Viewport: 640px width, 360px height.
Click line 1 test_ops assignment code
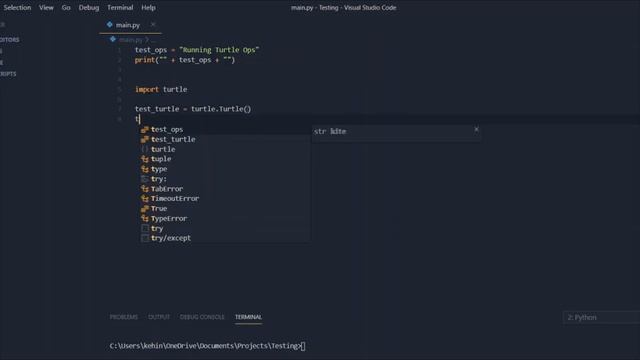click(x=197, y=50)
